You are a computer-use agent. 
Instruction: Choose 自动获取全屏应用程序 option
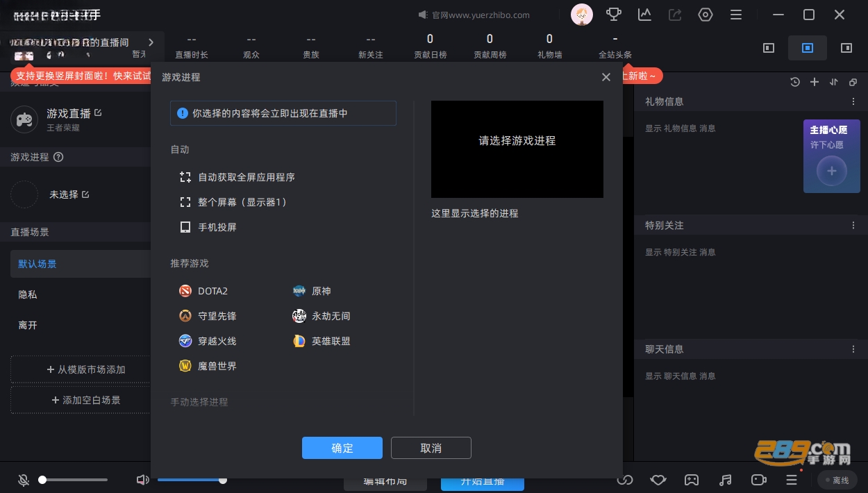click(x=237, y=177)
